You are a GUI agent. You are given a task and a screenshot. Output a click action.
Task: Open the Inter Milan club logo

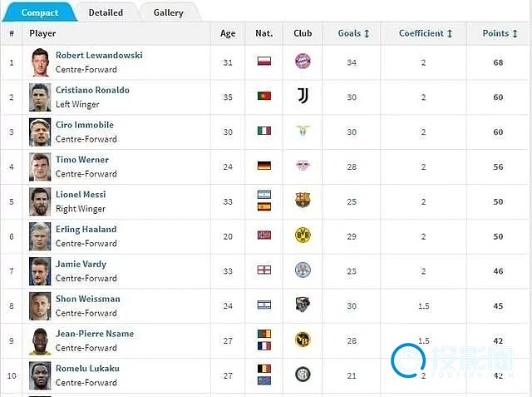click(303, 375)
